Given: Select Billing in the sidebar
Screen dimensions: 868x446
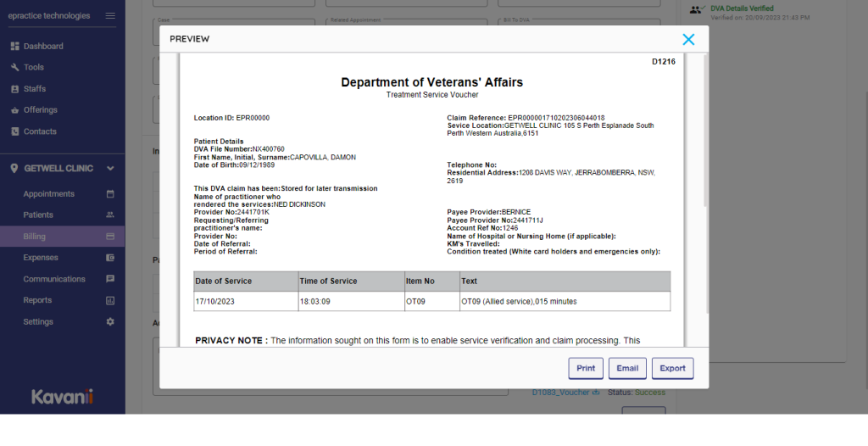Looking at the screenshot, I should (x=35, y=237).
